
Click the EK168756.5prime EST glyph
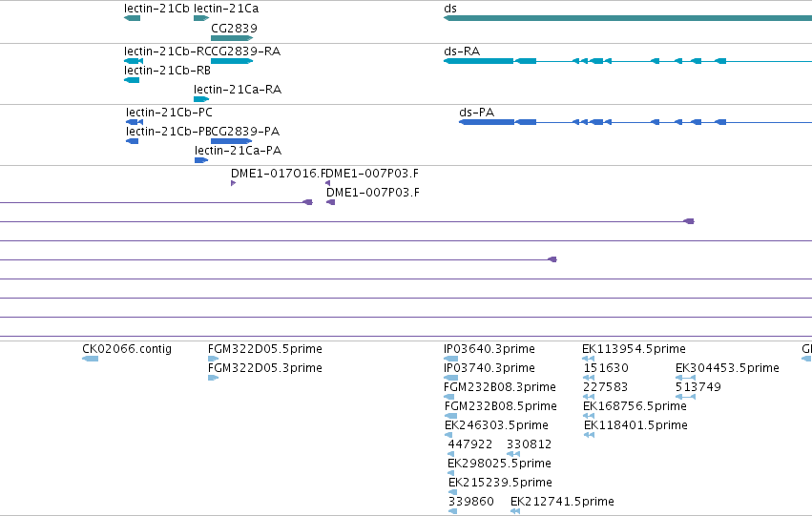coord(589,416)
